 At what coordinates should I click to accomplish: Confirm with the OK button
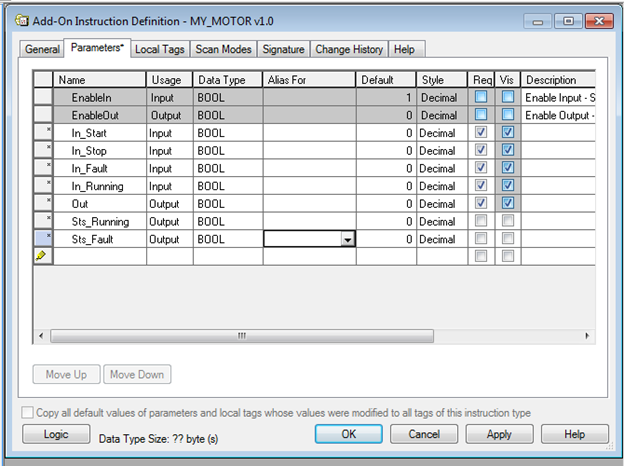click(348, 434)
